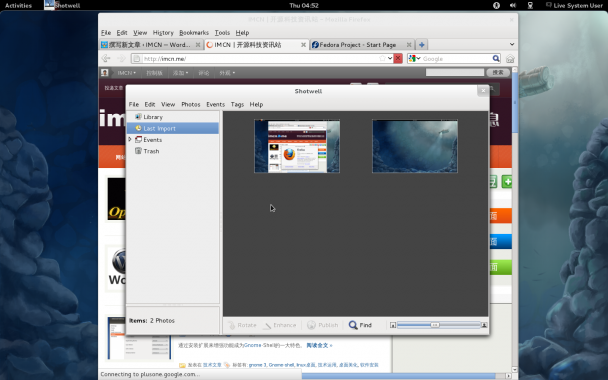Click the clock Thu 04:52
This screenshot has width=608, height=380.
(x=304, y=5)
